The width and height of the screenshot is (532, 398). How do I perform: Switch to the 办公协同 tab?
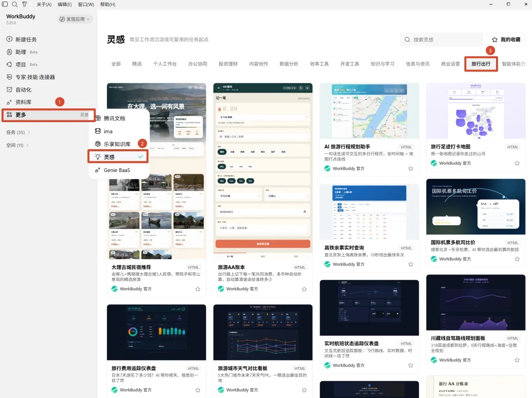[198, 64]
